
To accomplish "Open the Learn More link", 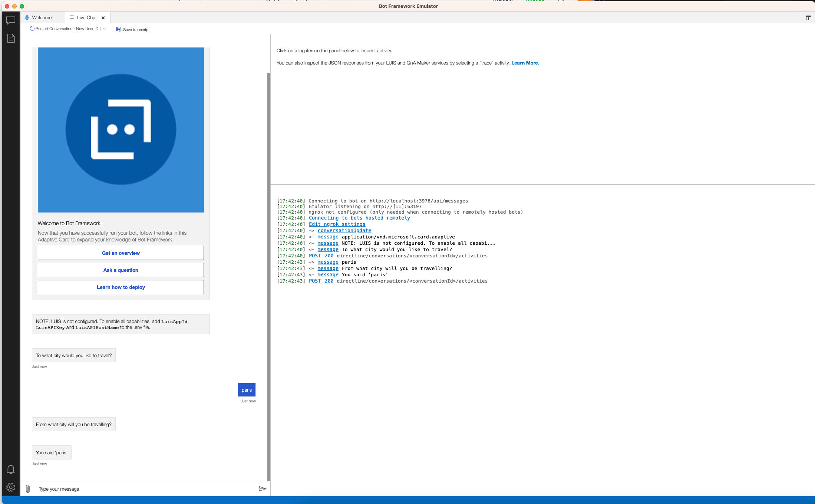I will point(525,63).
